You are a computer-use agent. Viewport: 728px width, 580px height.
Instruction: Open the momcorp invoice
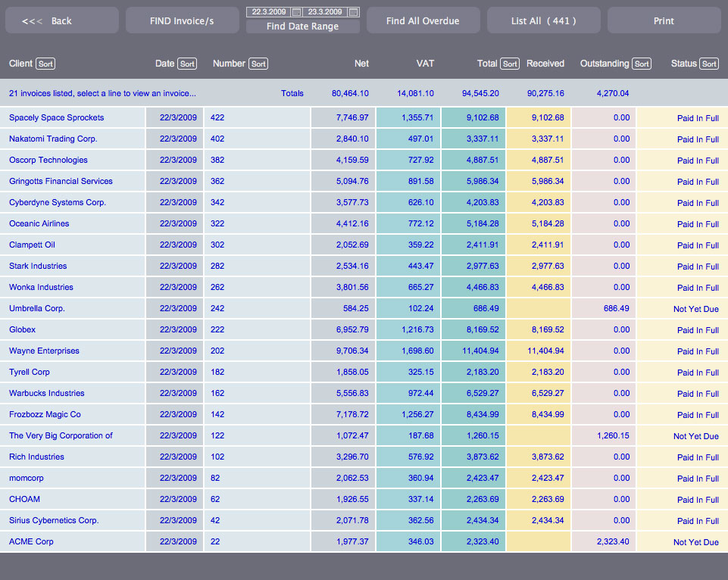[x=364, y=479]
